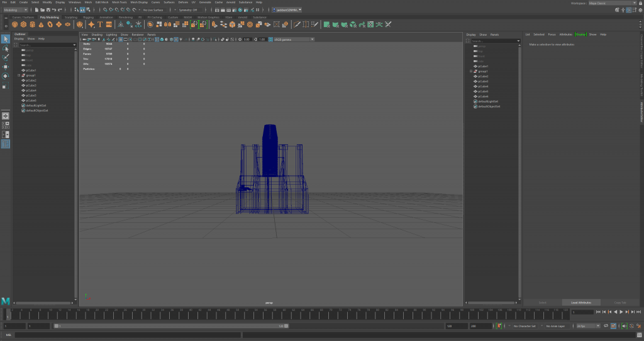Screen dimensions: 644x341
Task: Click the play forwards button
Action: click(621, 311)
